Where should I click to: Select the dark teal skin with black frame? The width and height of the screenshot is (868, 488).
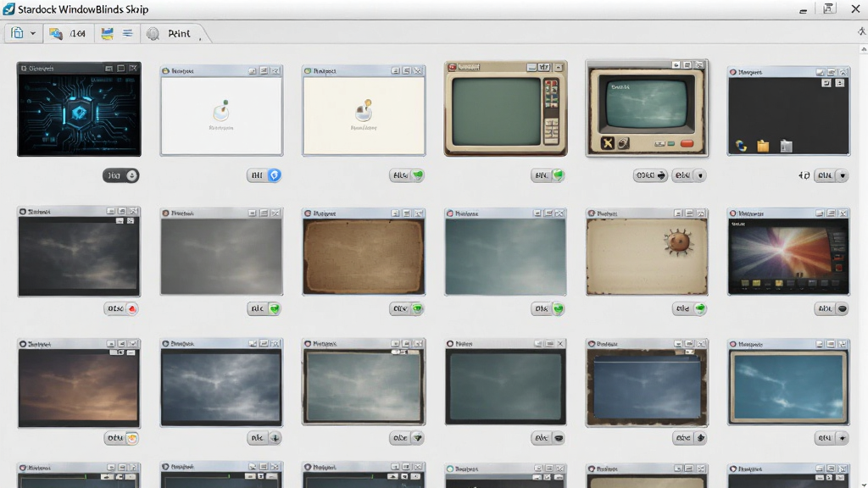505,382
